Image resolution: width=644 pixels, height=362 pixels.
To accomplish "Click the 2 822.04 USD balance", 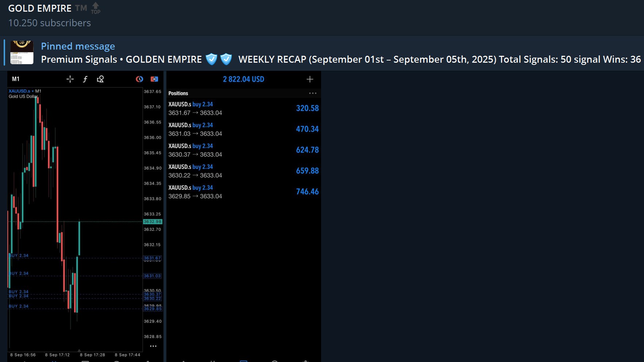I will click(243, 79).
